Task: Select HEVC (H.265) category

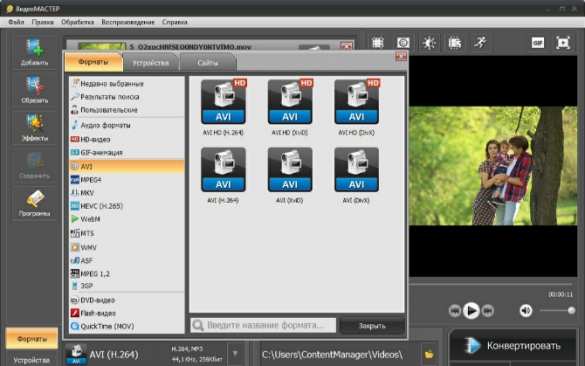Action: click(x=127, y=206)
